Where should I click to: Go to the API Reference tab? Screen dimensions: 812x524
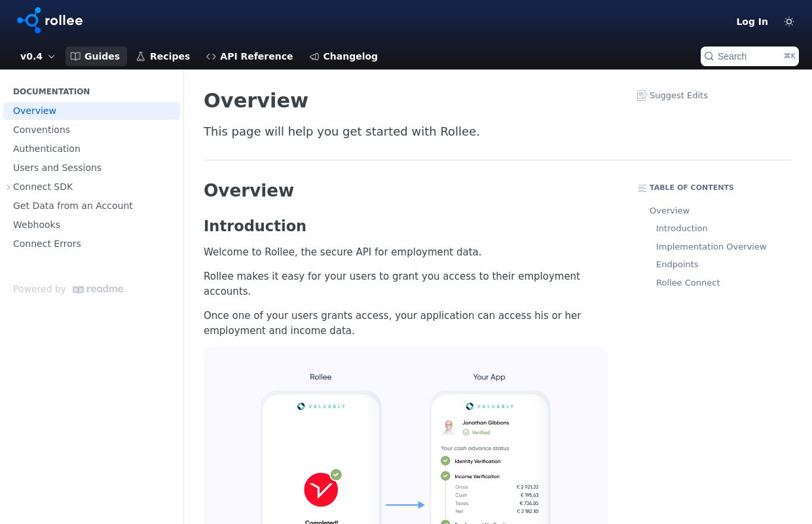[249, 56]
